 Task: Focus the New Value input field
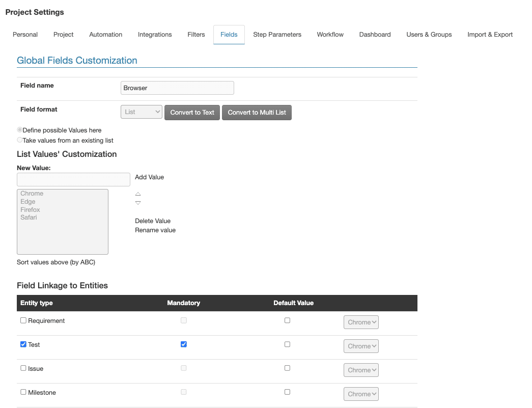(73, 179)
